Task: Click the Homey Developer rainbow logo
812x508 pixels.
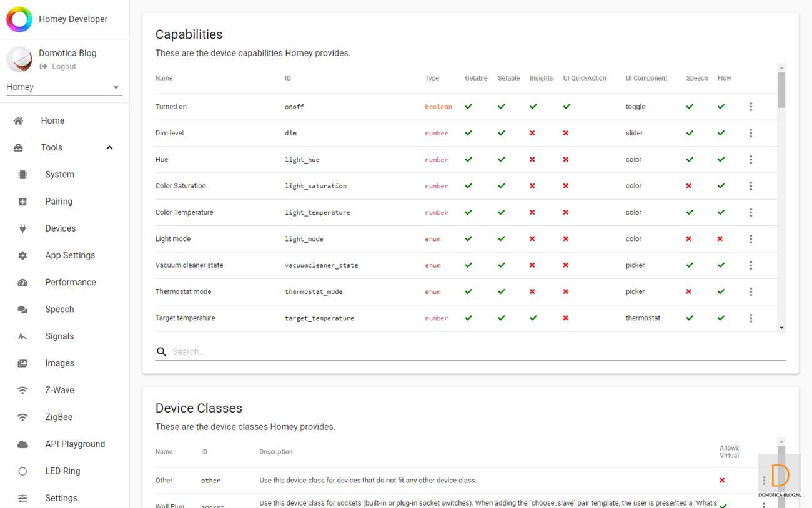Action: click(x=19, y=19)
